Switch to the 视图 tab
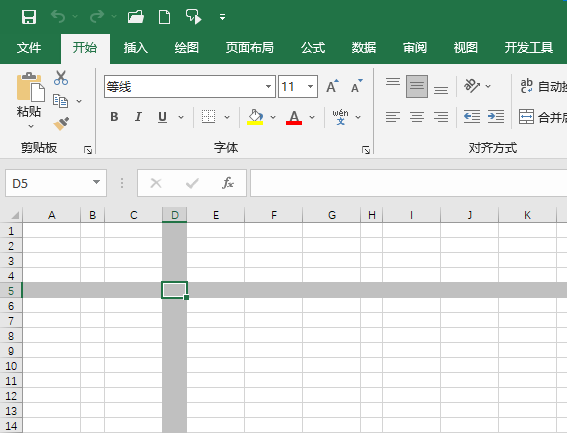Image resolution: width=567 pixels, height=433 pixels. (x=466, y=48)
